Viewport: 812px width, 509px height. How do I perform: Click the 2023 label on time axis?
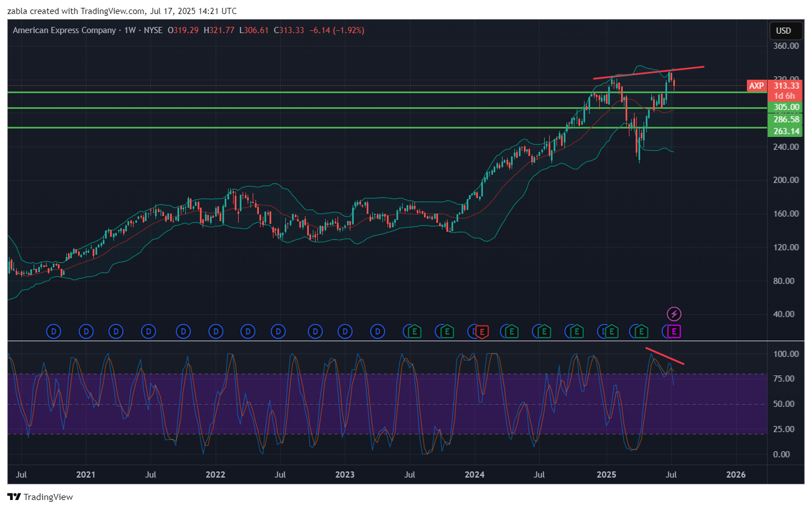pos(345,475)
